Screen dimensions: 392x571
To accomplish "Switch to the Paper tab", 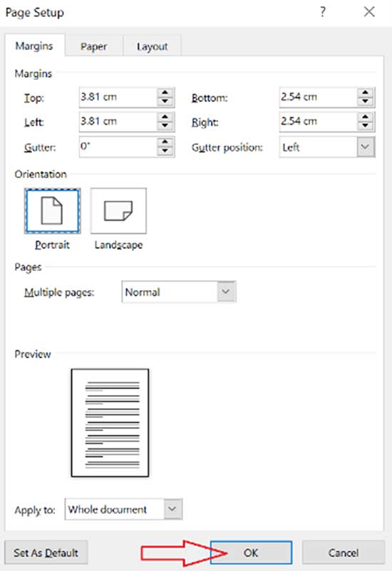I will click(x=94, y=46).
